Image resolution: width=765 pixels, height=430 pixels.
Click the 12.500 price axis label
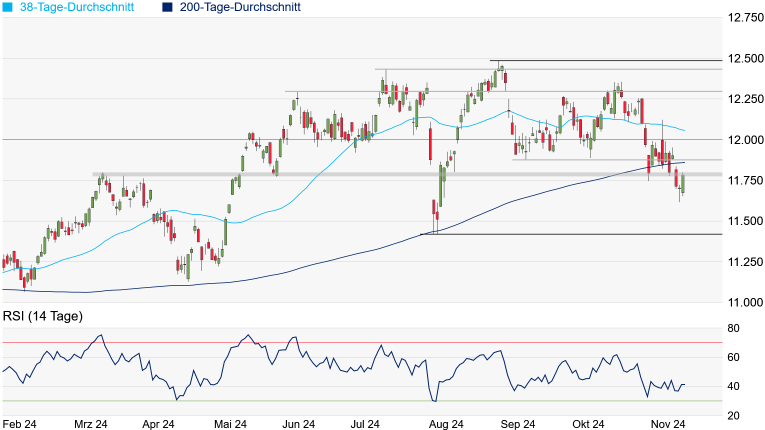pos(744,59)
